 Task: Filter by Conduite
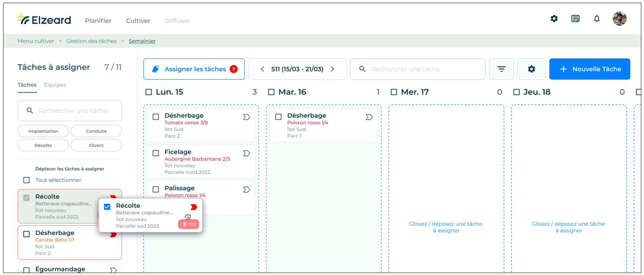coord(96,131)
